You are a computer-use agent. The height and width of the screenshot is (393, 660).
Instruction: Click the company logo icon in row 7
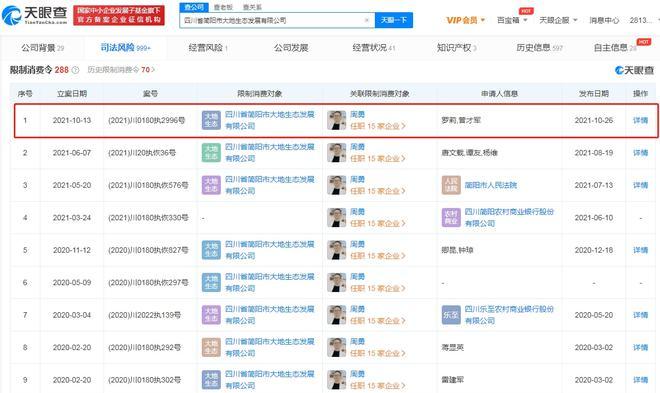pyautogui.click(x=211, y=315)
